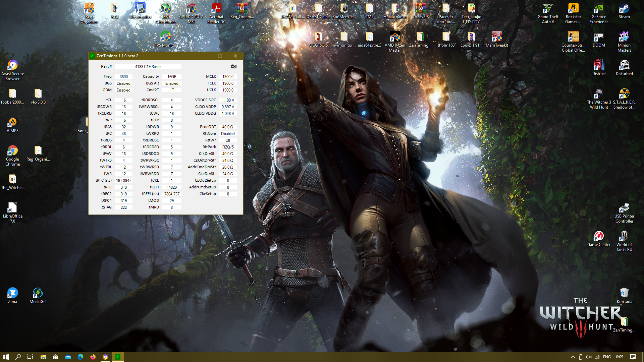This screenshot has width=644, height=362.
Task: Expand the system tray hidden icons chevron
Action: click(x=573, y=357)
